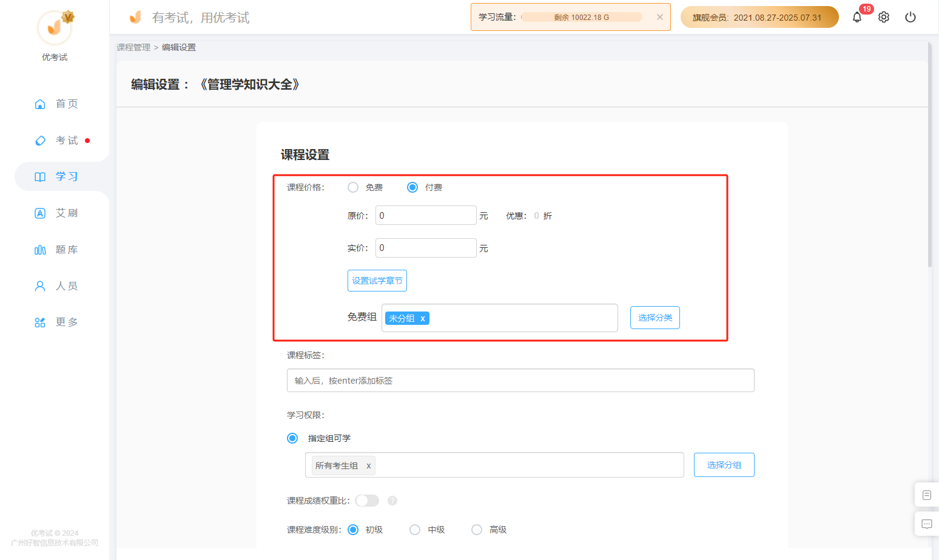
Task: Open the 题库 question bank icon
Action: [40, 250]
